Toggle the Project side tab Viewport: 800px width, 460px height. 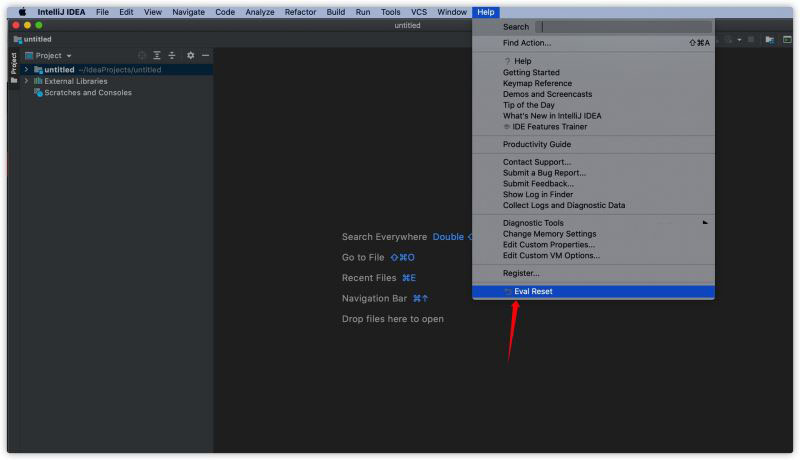coord(14,68)
